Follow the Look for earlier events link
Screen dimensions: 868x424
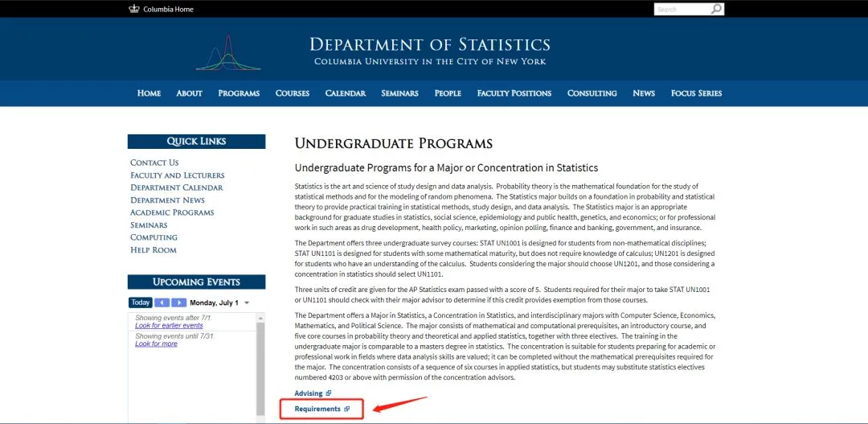169,326
